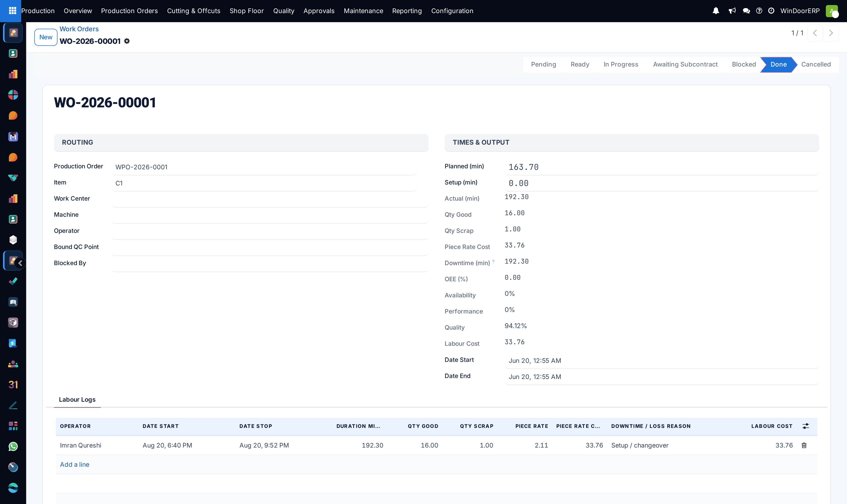Viewport: 847px width, 504px height.
Task: Open the gauge dial app in sidebar
Action: (x=13, y=467)
